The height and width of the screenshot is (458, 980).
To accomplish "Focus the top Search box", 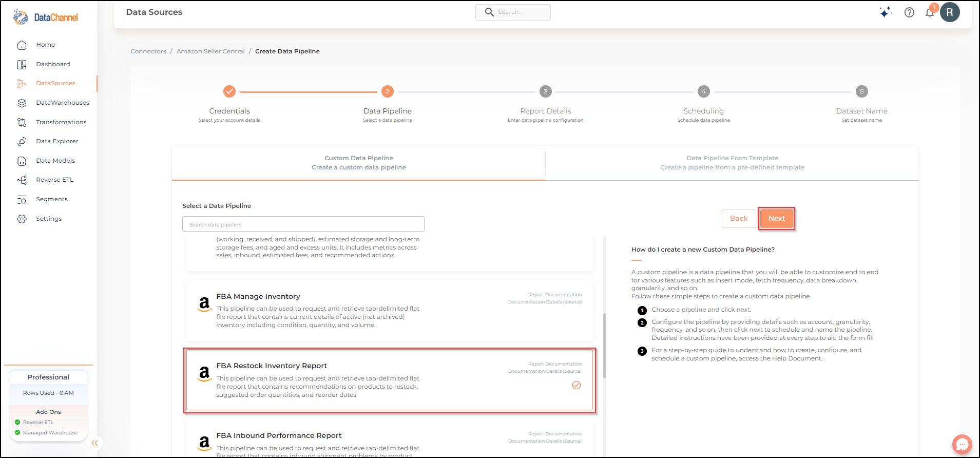I will [x=513, y=12].
